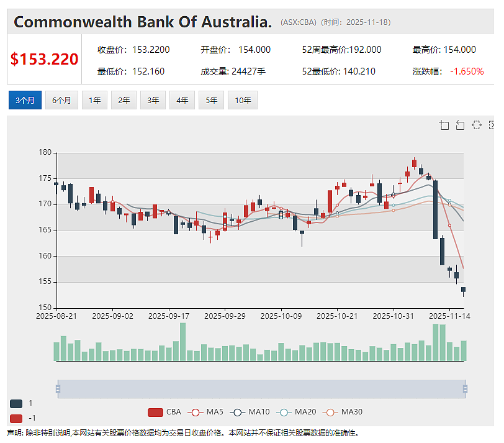Viewport: 504px width, 443px height.
Task: Click the 2025-09-02 x-axis date label
Action: click(x=112, y=316)
